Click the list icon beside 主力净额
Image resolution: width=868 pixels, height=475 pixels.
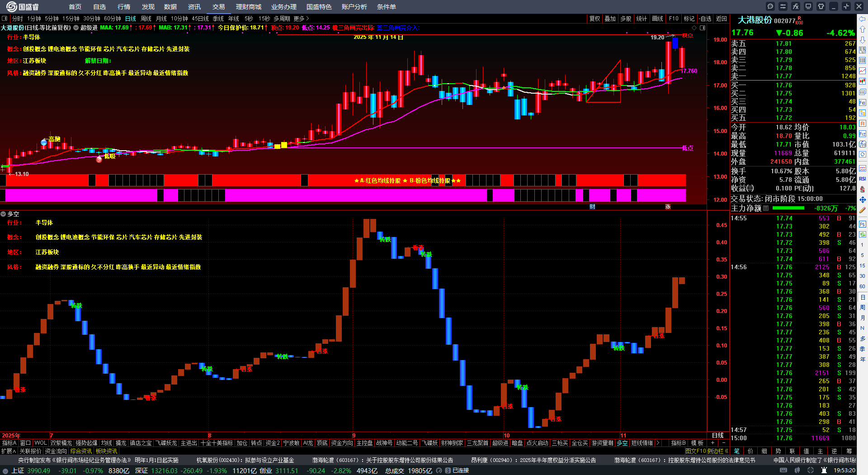click(x=766, y=208)
